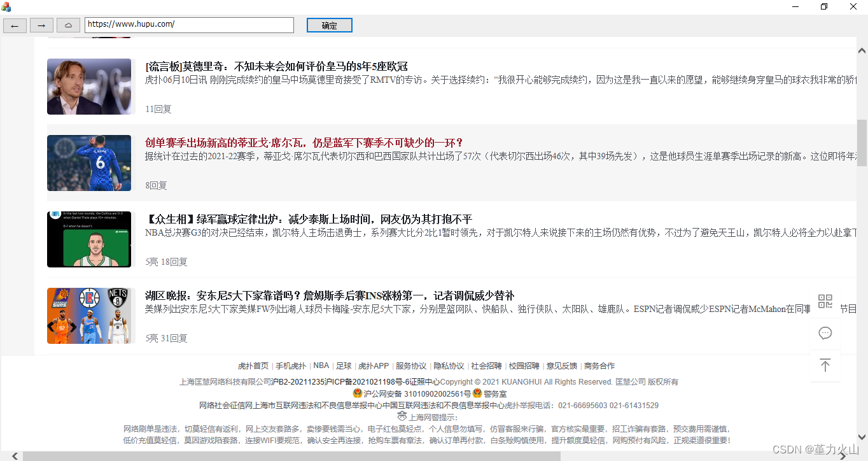Click the 莫德里奇 article summary text

[500, 80]
